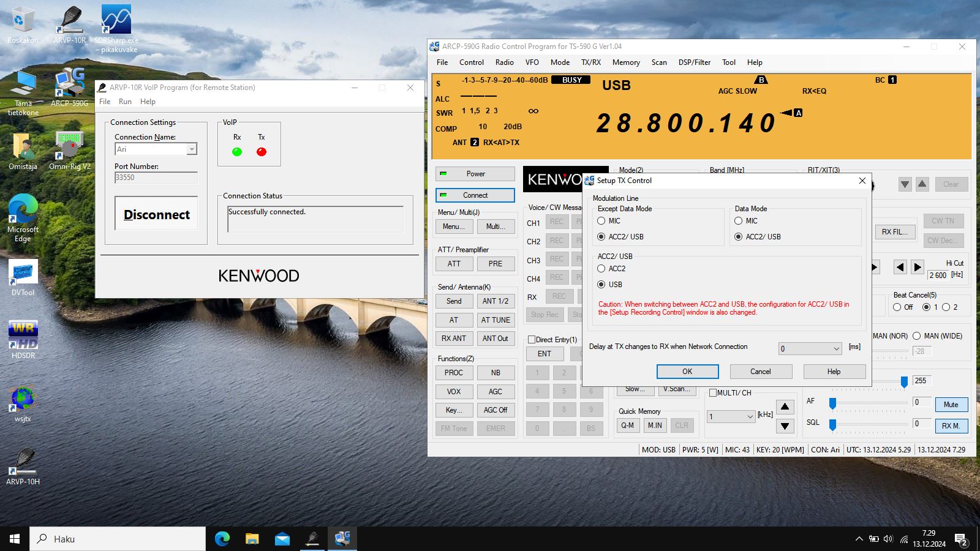The height and width of the screenshot is (551, 980).
Task: Open the Run menu in ARVP-10R
Action: pyautogui.click(x=125, y=102)
